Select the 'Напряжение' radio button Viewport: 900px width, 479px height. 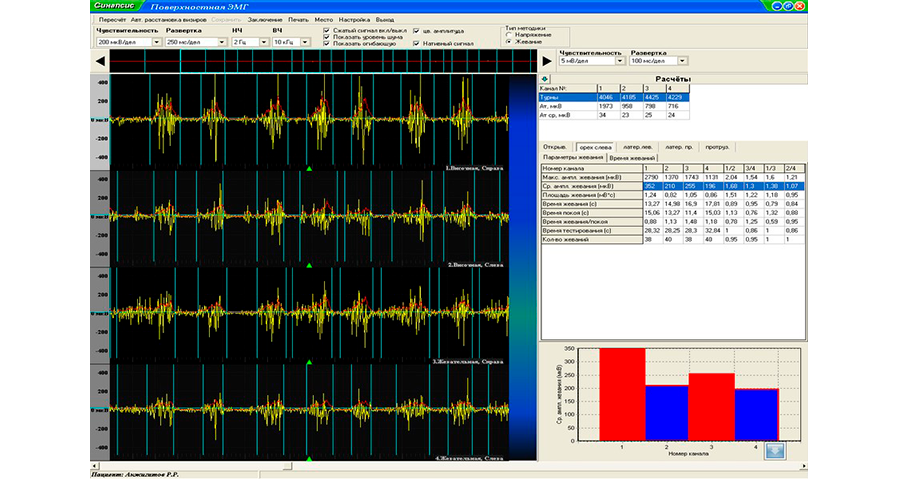(x=509, y=34)
